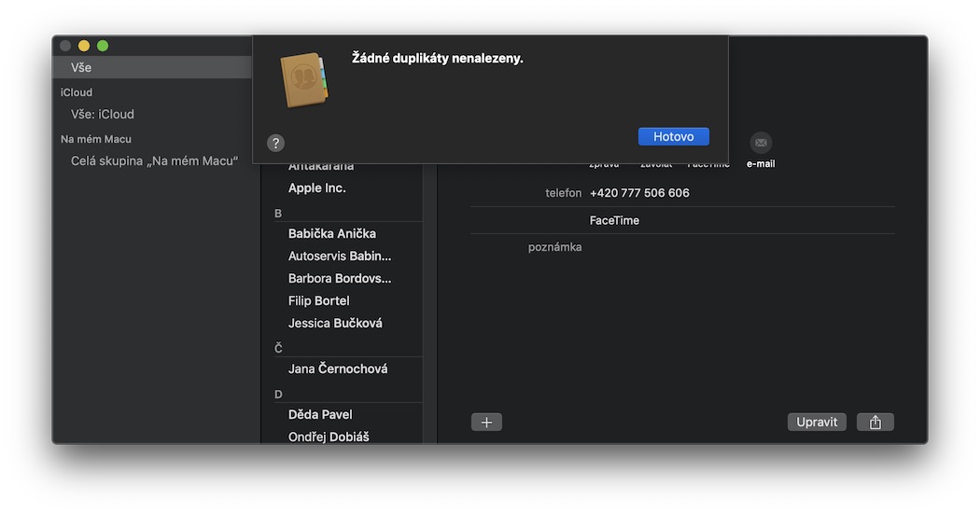Image resolution: width=980 pixels, height=513 pixels.
Task: Click section letter D in contact list
Action: click(278, 395)
